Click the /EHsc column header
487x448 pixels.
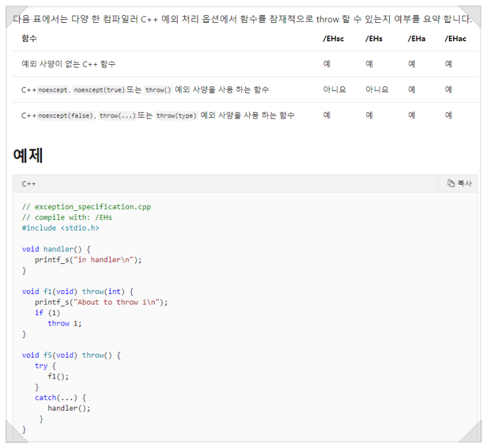pos(333,39)
